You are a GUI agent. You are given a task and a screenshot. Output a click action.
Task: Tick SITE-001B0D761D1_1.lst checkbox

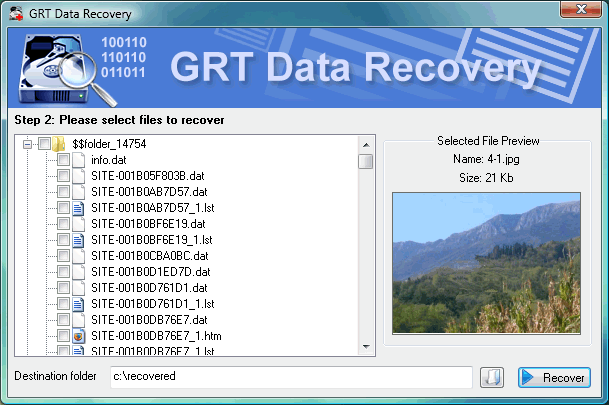[x=63, y=304]
